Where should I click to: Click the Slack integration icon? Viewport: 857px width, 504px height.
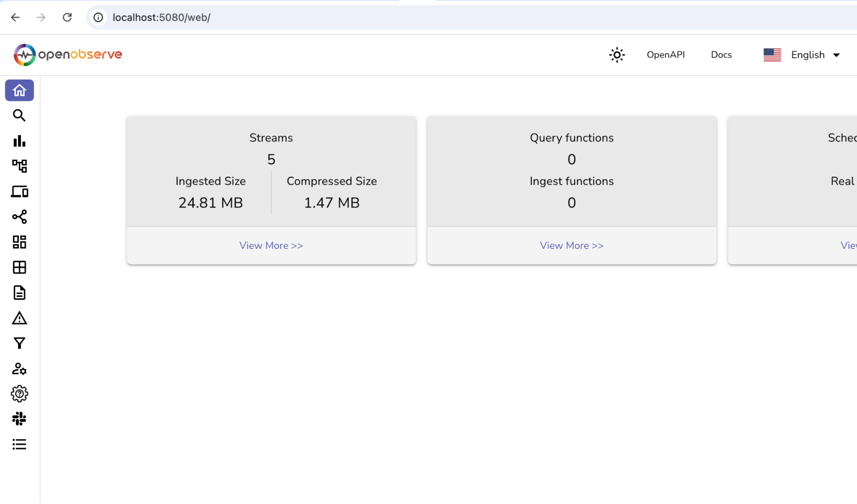pyautogui.click(x=19, y=419)
